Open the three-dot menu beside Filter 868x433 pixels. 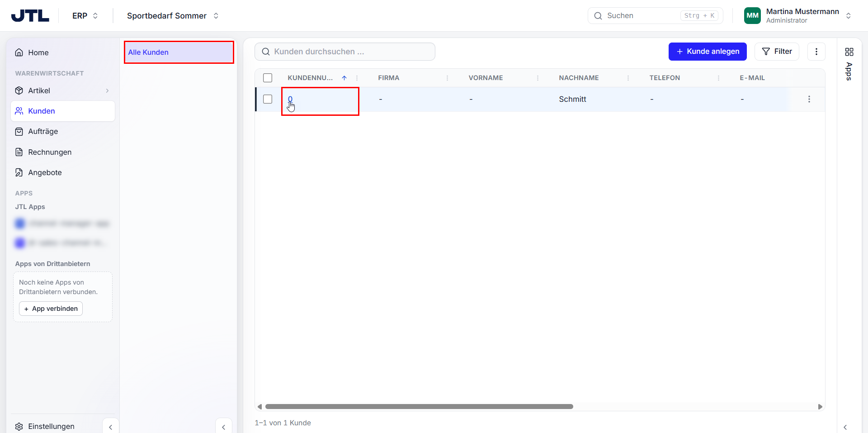pyautogui.click(x=816, y=52)
